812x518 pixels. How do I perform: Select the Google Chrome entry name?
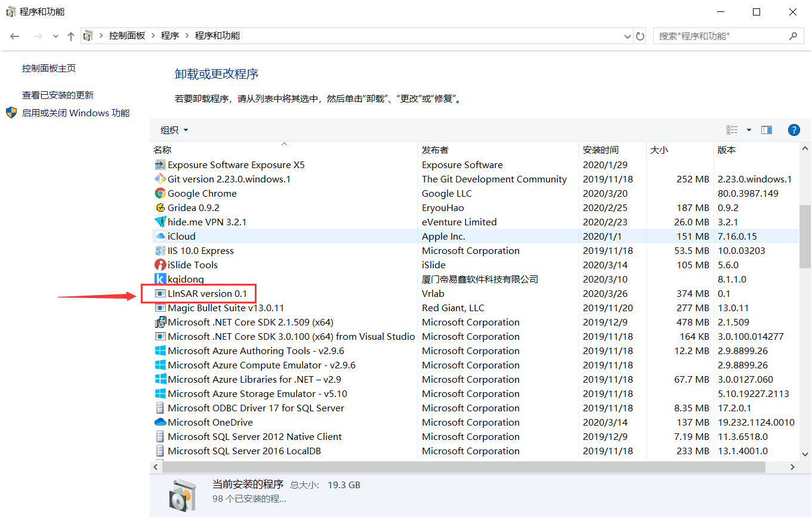click(202, 194)
